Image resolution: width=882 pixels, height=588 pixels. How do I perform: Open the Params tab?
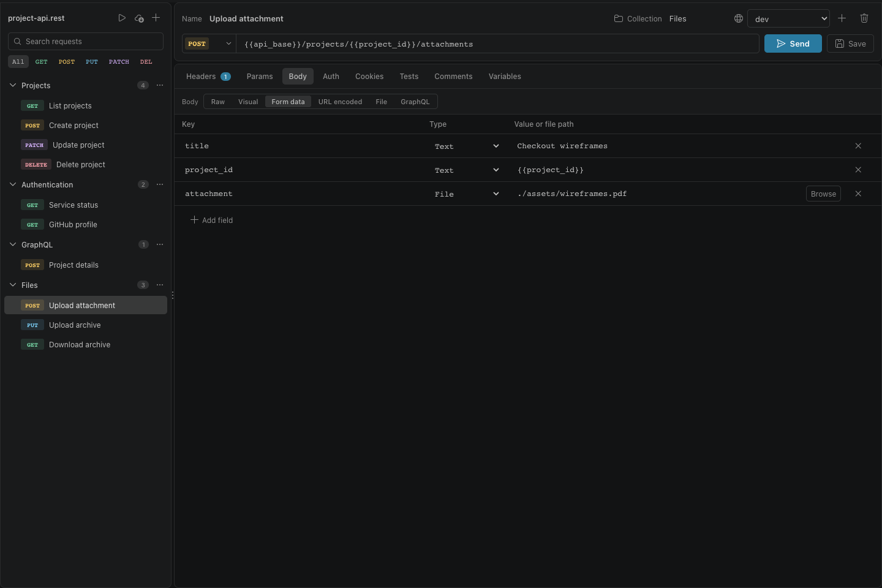tap(260, 76)
